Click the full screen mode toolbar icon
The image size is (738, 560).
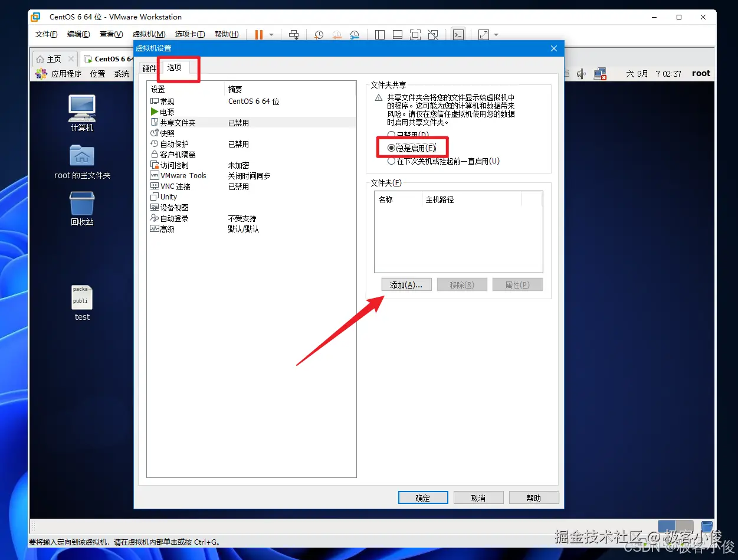(x=415, y=35)
